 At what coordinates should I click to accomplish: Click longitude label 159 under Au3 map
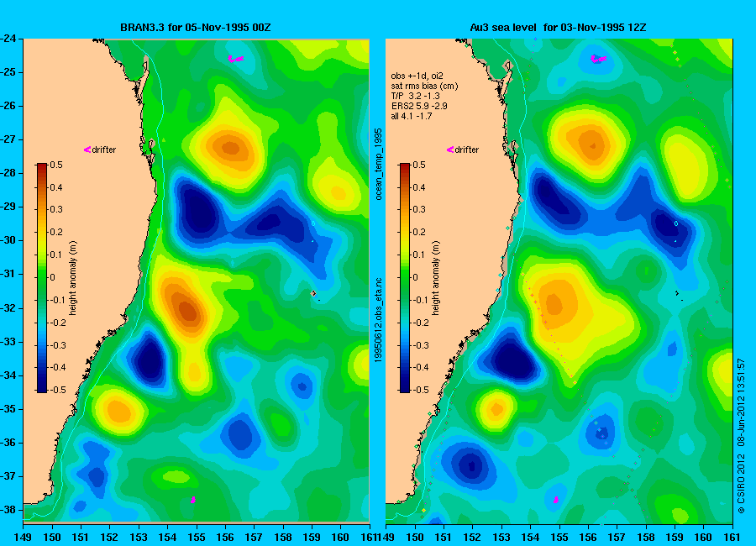(675, 538)
